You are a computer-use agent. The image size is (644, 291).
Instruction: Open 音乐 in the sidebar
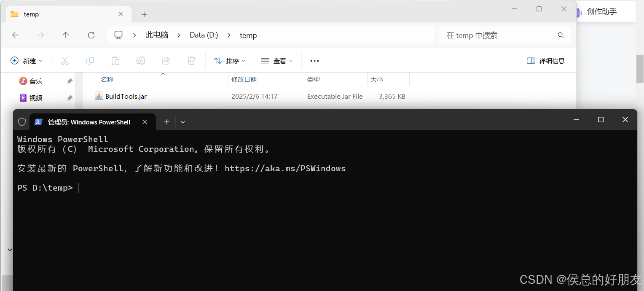36,81
